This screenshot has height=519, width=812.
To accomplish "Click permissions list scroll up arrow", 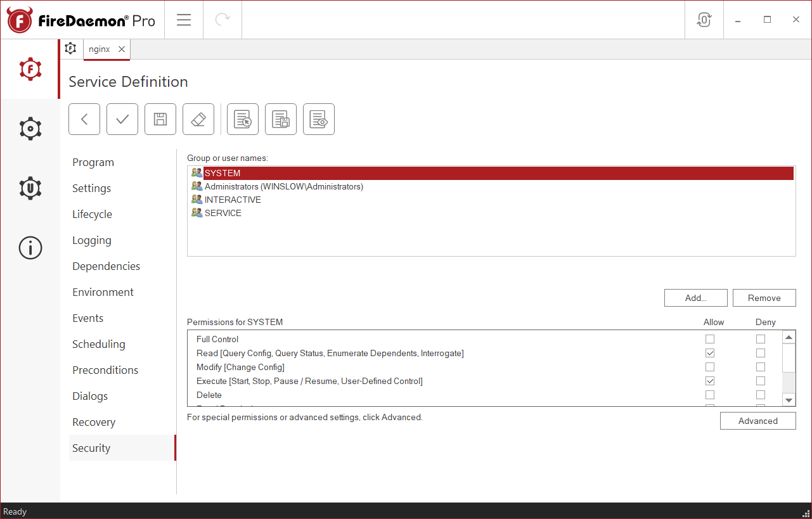I will (x=789, y=337).
